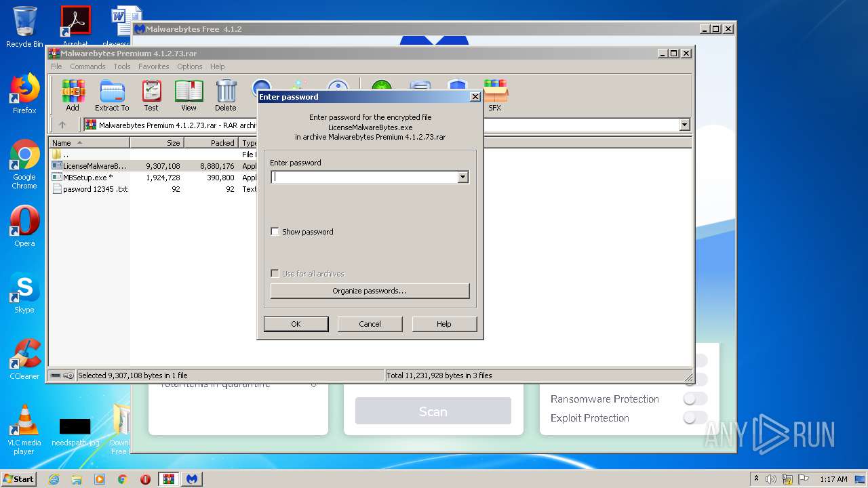Screen dimensions: 868x488
Task: Launch Firefox from desktop
Action: 24,94
